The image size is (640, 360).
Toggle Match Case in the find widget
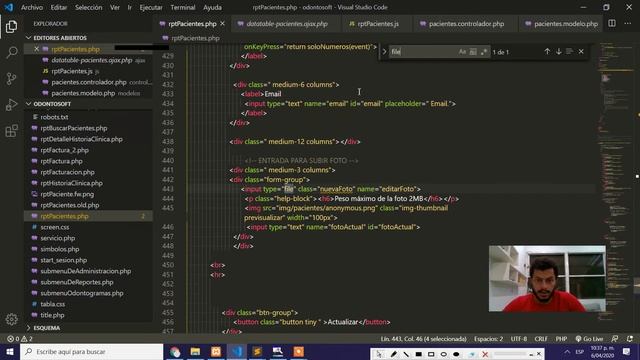462,52
